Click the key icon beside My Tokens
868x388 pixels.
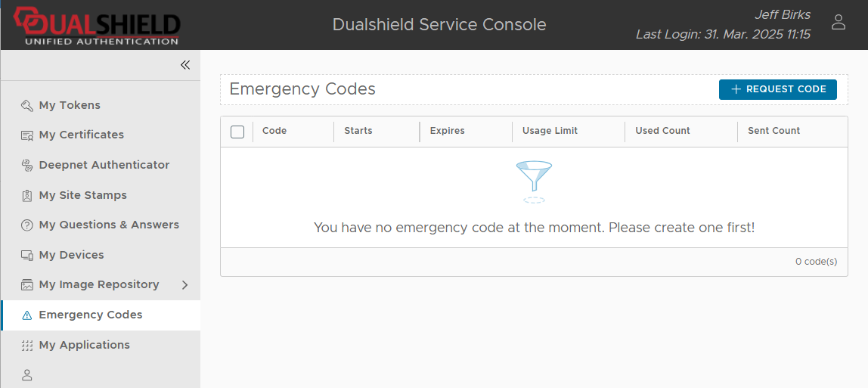27,105
